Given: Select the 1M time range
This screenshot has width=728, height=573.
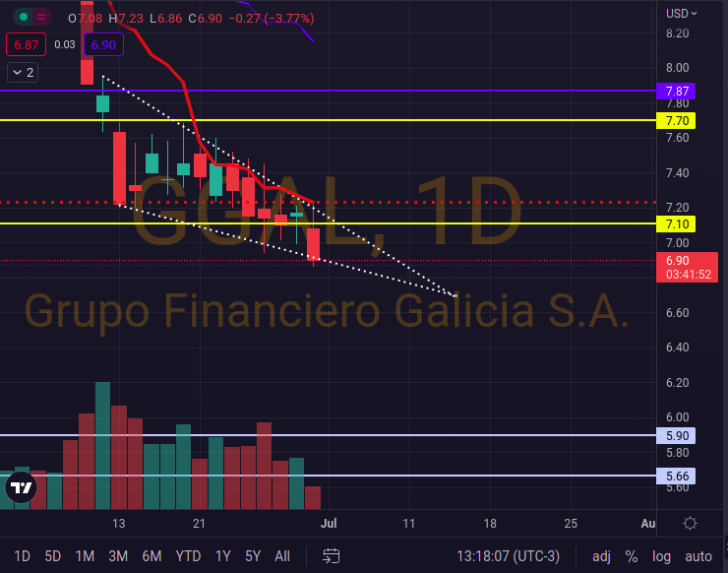Looking at the screenshot, I should (85, 556).
